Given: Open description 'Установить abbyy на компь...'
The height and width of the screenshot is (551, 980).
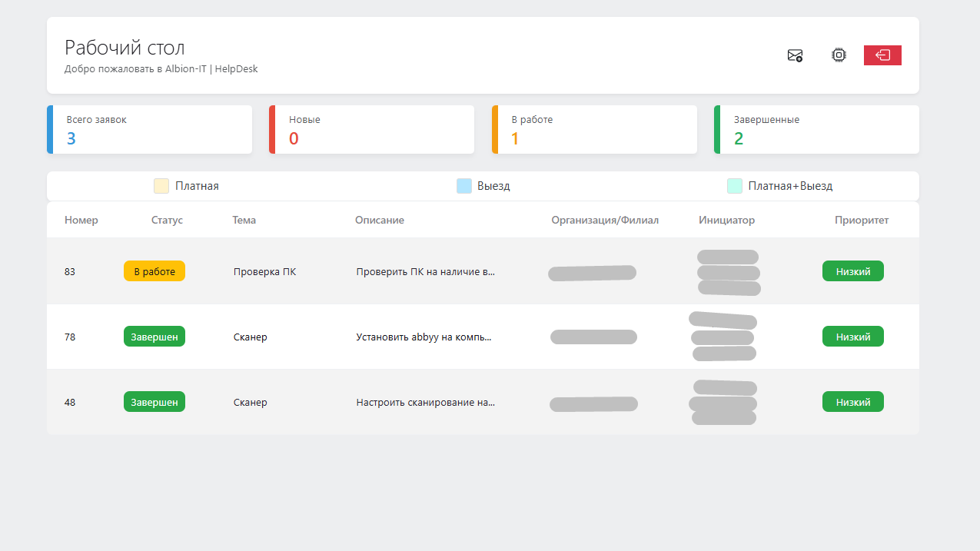Looking at the screenshot, I should click(x=424, y=337).
